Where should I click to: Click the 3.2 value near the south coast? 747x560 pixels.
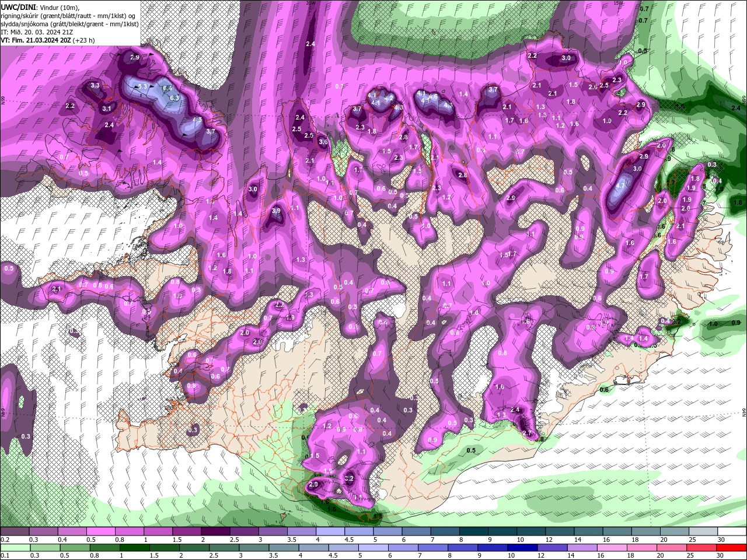pyautogui.click(x=350, y=478)
